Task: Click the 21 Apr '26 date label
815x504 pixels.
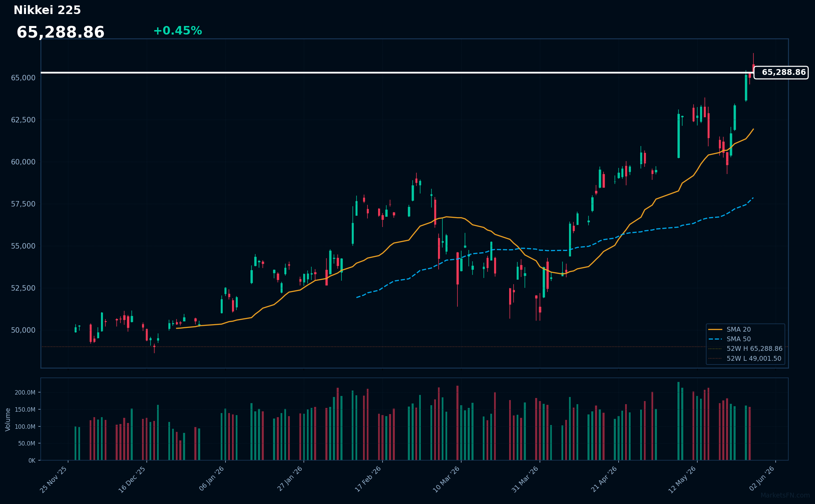Action: (x=604, y=479)
